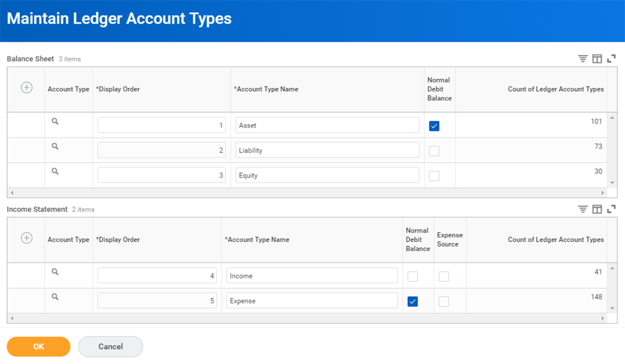
Task: Filter the Balance Sheet table
Action: click(x=583, y=59)
